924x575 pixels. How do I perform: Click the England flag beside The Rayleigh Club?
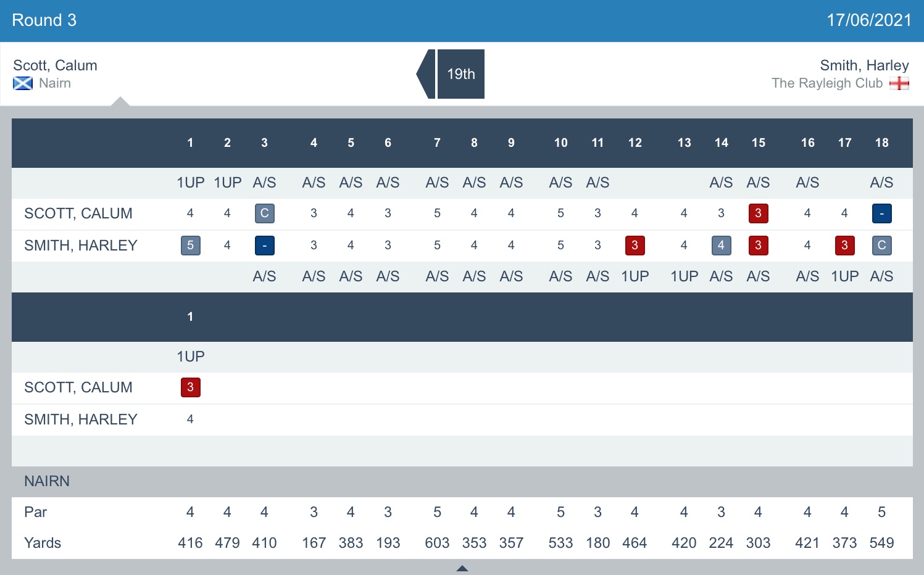tap(899, 83)
